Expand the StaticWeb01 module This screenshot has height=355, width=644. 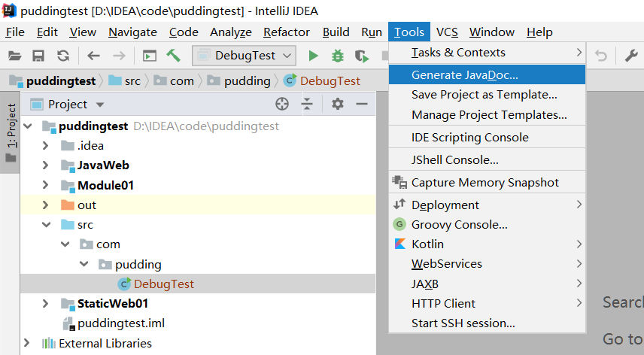click(x=46, y=304)
